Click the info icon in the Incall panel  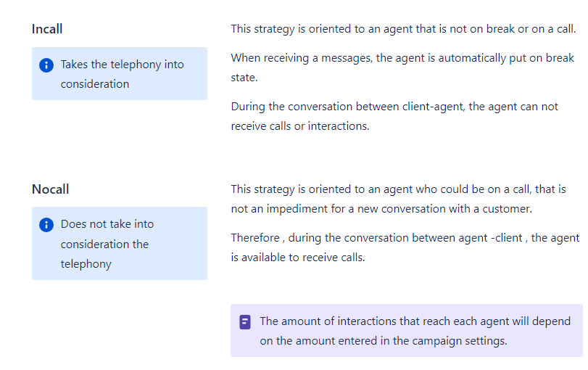click(x=46, y=65)
